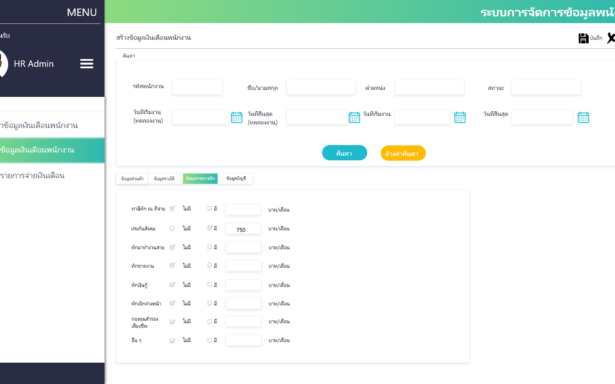Click the ประกันสังคม amount field showing 750

coord(243,229)
